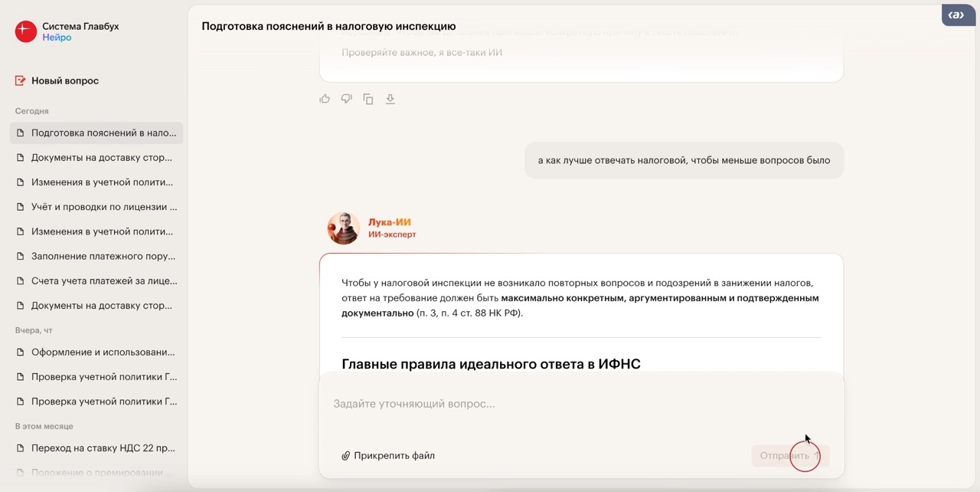Open chat Оформление и использовани...
This screenshot has width=980, height=492.
pyautogui.click(x=96, y=353)
